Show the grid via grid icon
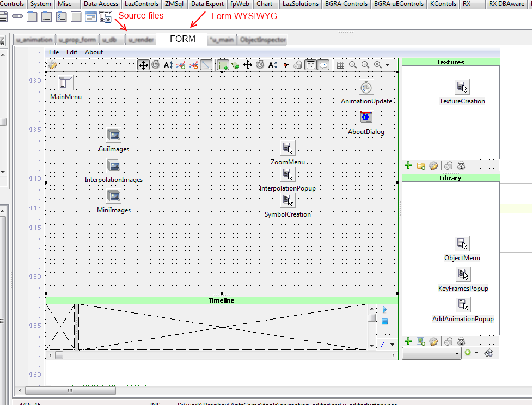Viewport: 532px width, 405px height. coord(341,65)
